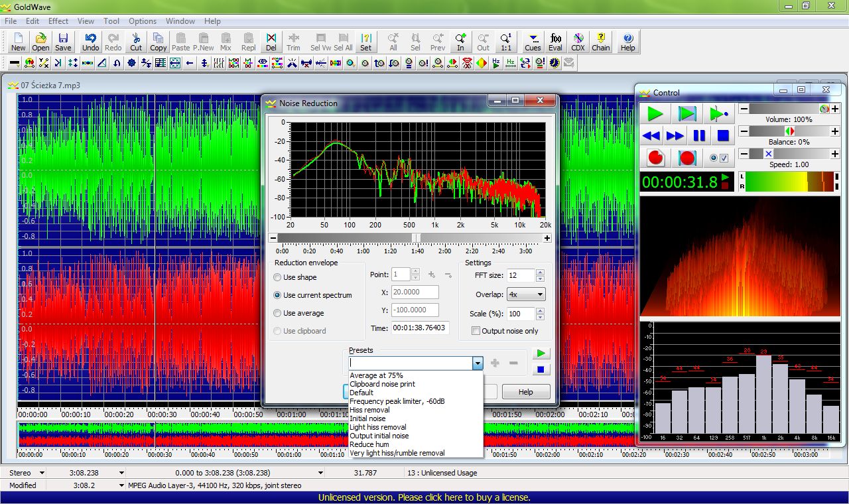The width and height of the screenshot is (849, 504).
Task: Collapse the Presets dropdown arrow
Action: click(x=478, y=363)
